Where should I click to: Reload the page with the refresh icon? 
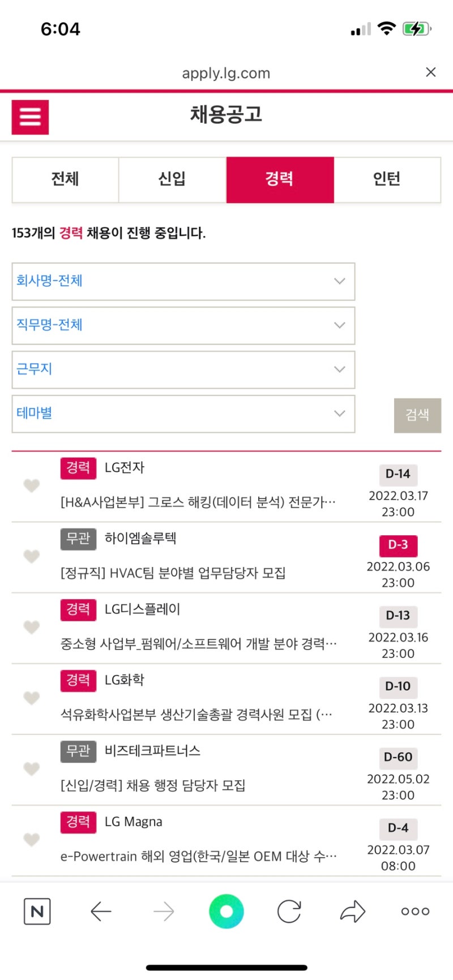point(289,912)
